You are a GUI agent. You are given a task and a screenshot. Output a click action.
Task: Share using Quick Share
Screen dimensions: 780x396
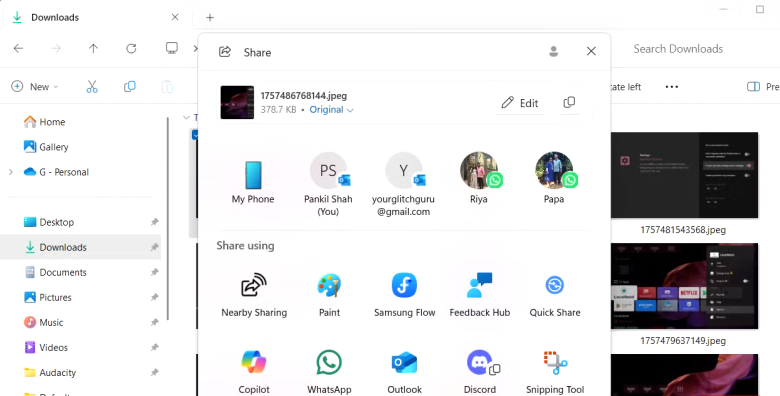point(555,295)
